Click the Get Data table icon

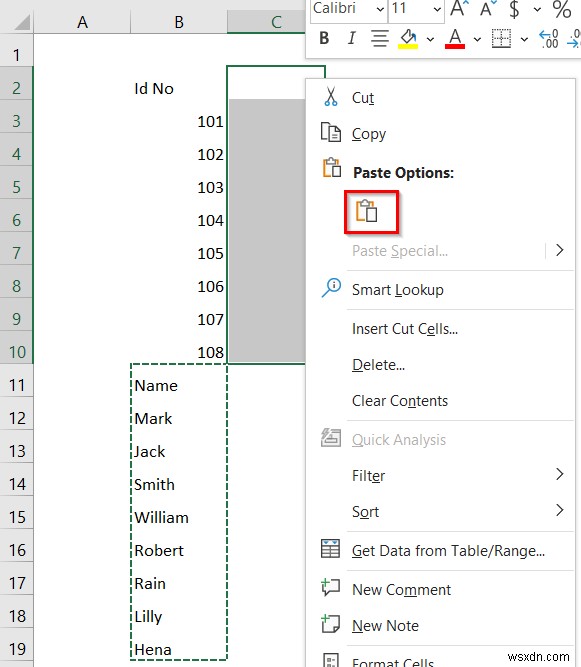coord(330,549)
